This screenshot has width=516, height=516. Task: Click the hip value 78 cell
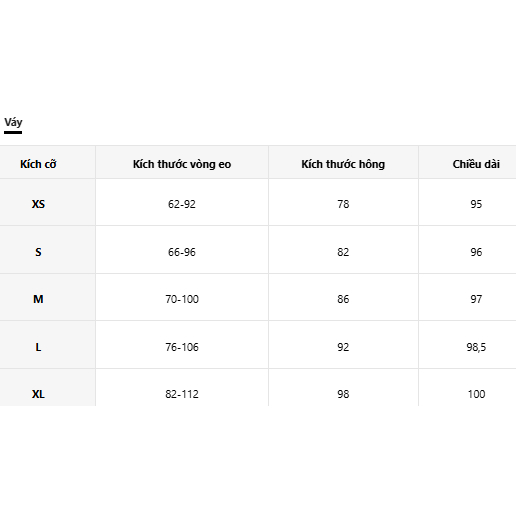343,204
